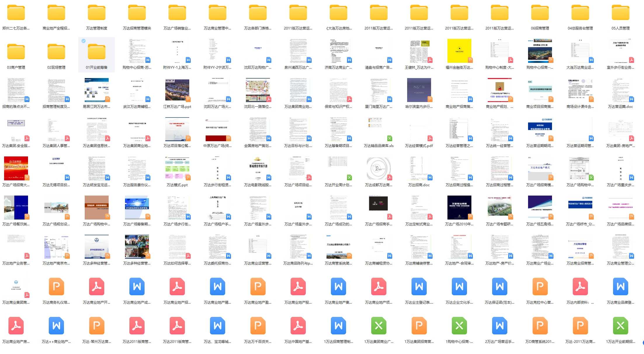This screenshot has height=354, width=644.
Task: Click the label 招商的难点决不...
Action: tap(16, 107)
